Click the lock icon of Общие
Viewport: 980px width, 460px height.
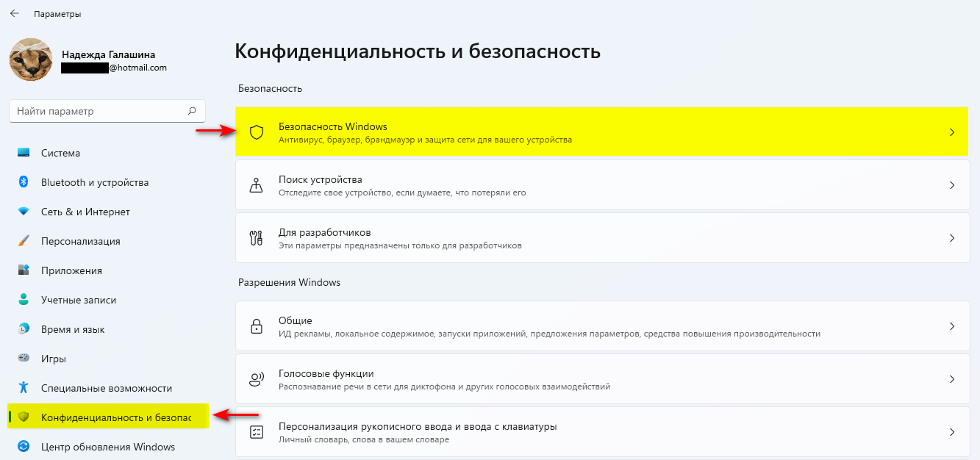click(x=256, y=326)
